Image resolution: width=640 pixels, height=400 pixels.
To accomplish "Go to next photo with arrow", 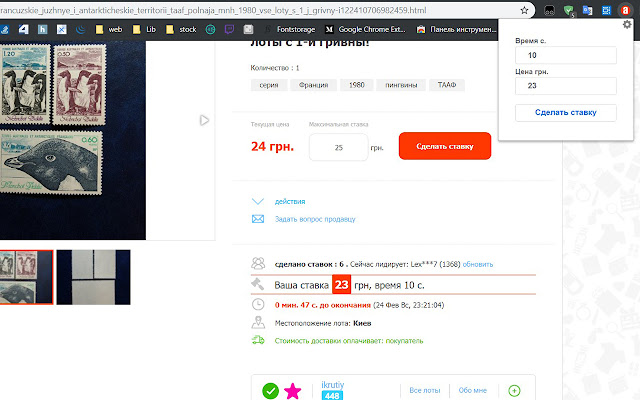I will (x=204, y=120).
